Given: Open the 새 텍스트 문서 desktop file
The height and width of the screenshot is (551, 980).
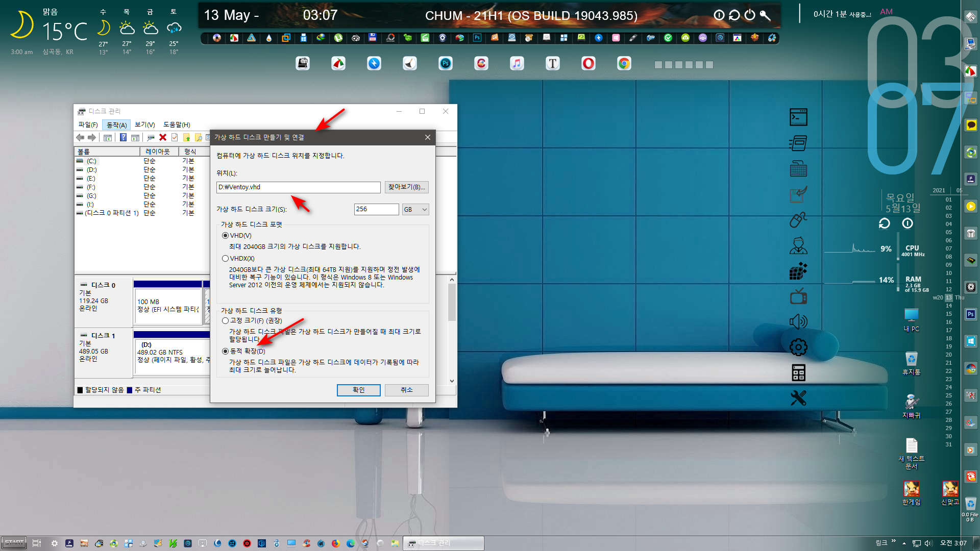Looking at the screenshot, I should point(911,454).
